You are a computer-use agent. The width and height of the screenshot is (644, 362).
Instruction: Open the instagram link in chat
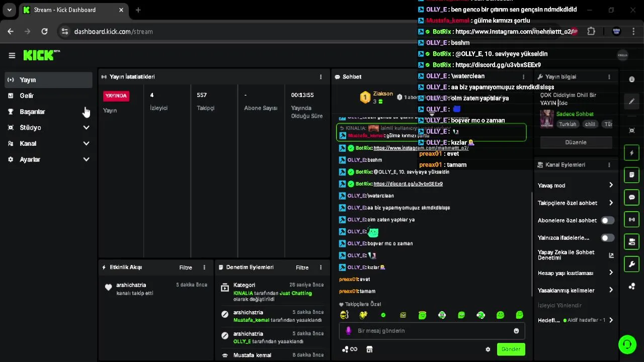[421, 148]
